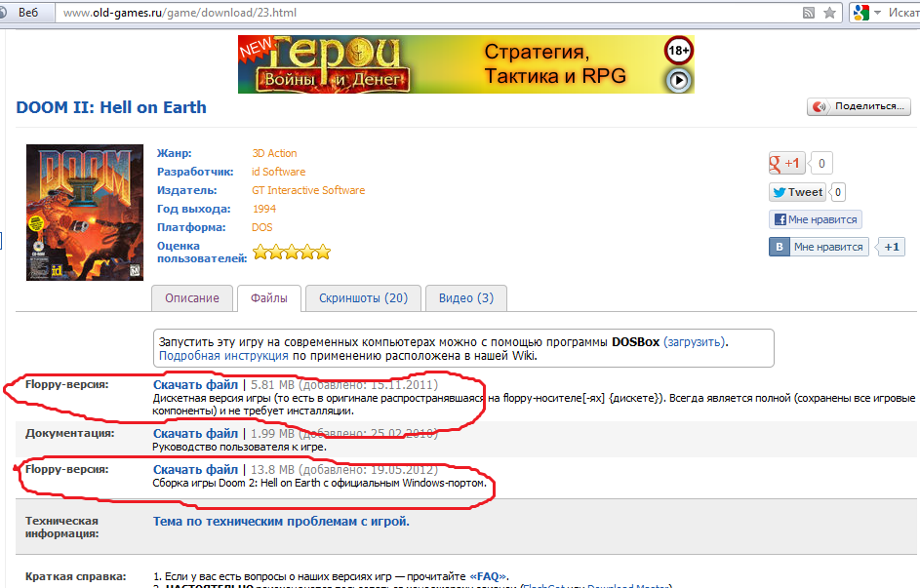
Task: Click the Поделиться share button
Action: click(859, 106)
